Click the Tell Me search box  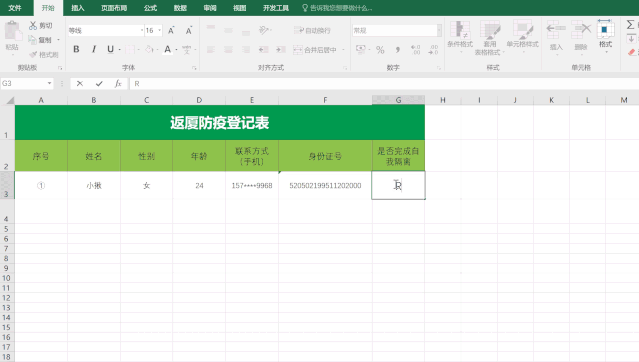click(337, 8)
